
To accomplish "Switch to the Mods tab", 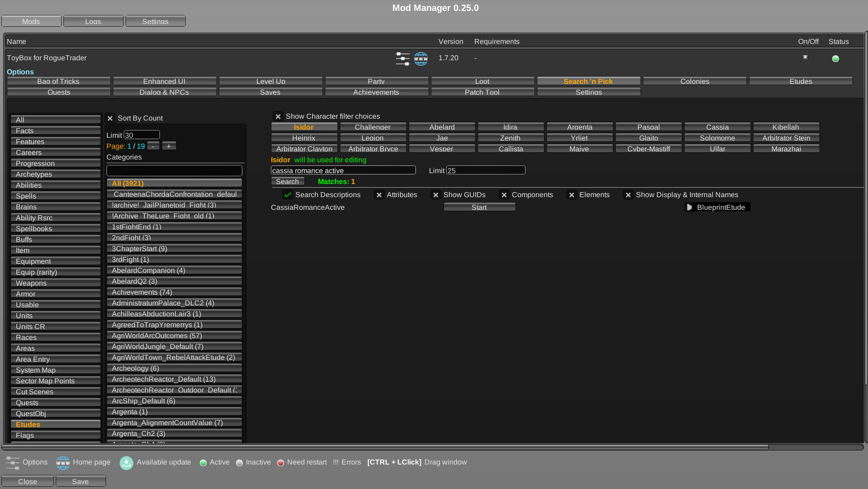I will [31, 21].
